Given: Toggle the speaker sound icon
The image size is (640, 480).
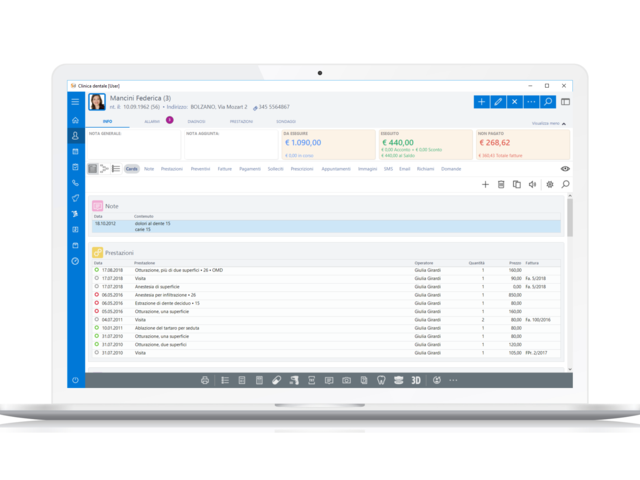Looking at the screenshot, I should pyautogui.click(x=532, y=185).
